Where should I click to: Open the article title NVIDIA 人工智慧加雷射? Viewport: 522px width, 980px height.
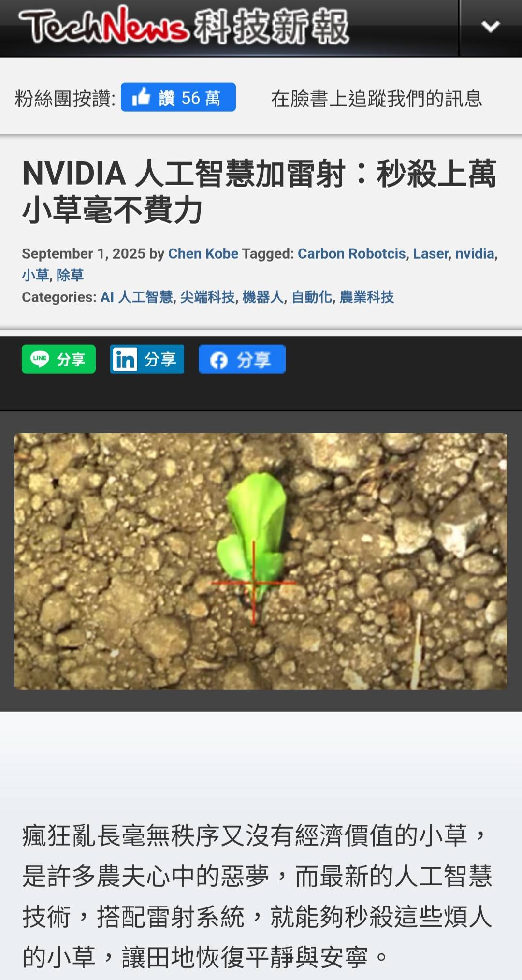[x=260, y=192]
